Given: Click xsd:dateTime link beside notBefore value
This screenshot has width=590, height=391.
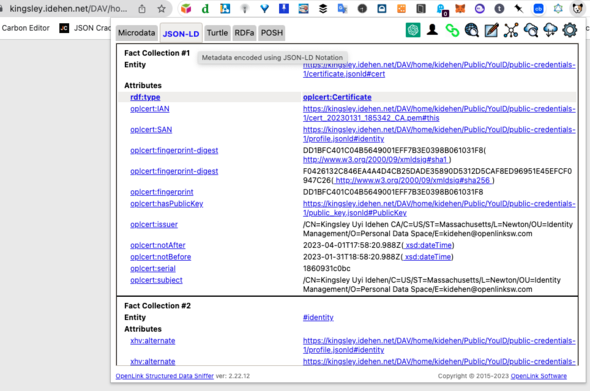Looking at the screenshot, I should pos(427,257).
